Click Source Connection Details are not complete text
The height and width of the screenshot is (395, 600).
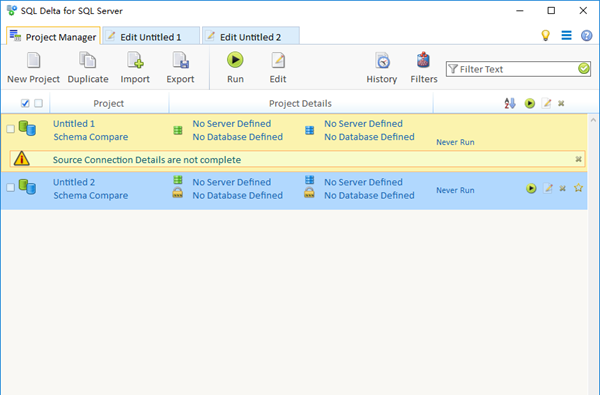147,160
